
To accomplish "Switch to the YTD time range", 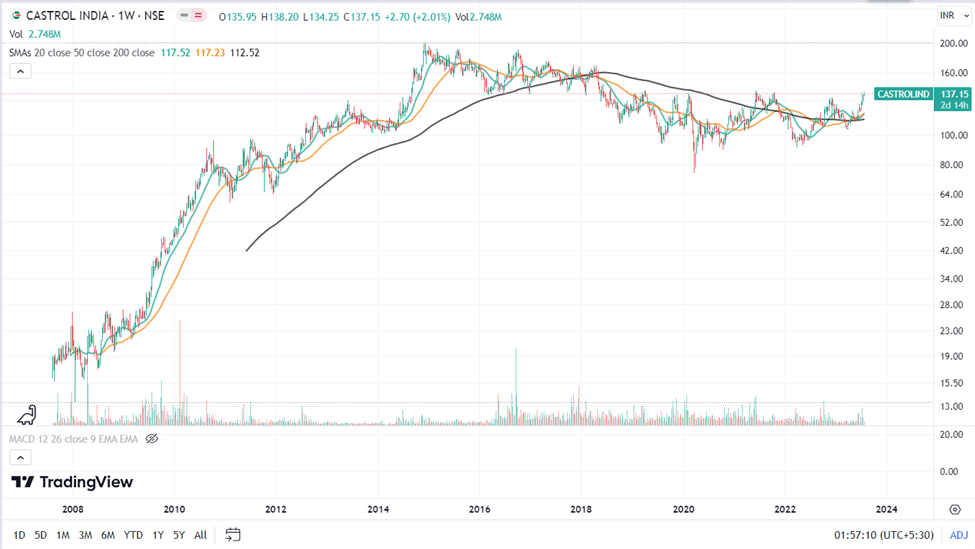I will [133, 535].
